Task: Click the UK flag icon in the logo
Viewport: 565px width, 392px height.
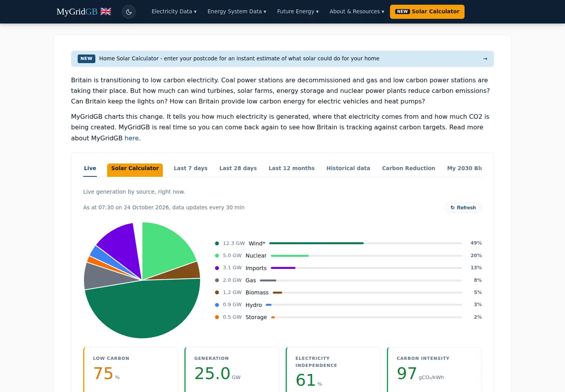Action: pos(106,11)
